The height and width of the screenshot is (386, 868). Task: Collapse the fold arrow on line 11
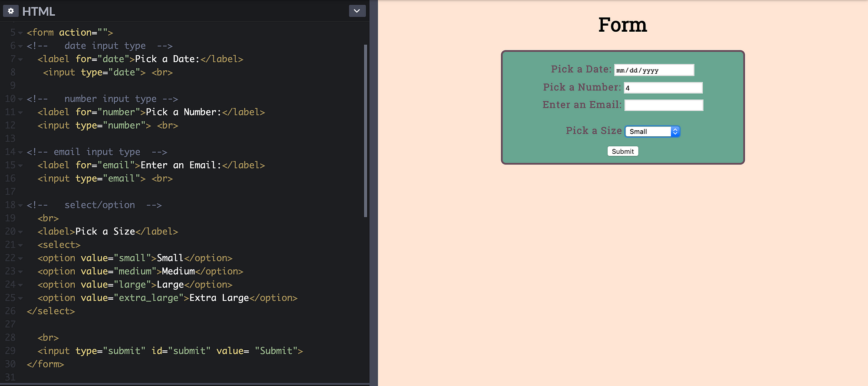(20, 112)
